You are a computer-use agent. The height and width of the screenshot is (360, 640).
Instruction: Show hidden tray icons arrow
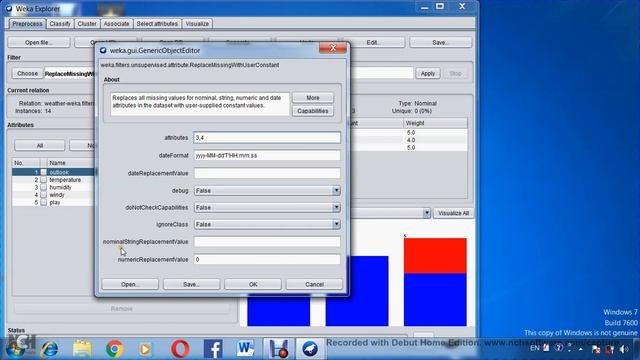pos(581,349)
